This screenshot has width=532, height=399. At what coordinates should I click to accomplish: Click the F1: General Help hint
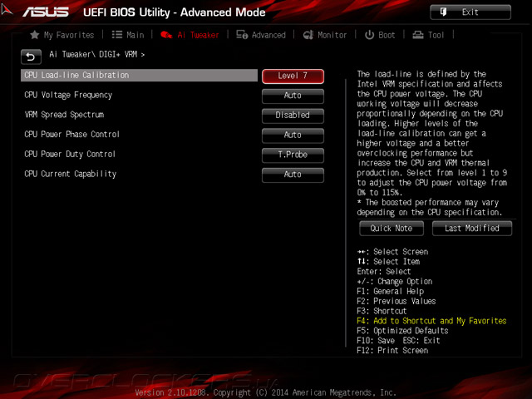click(x=391, y=291)
